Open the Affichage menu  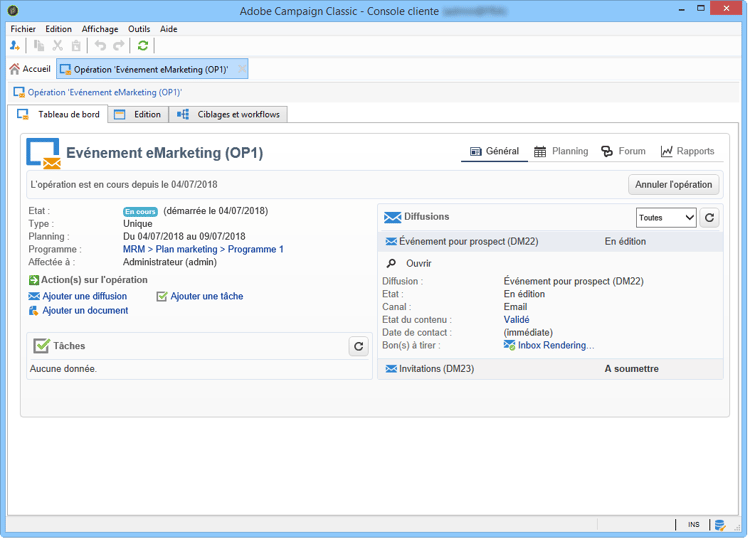click(x=100, y=29)
